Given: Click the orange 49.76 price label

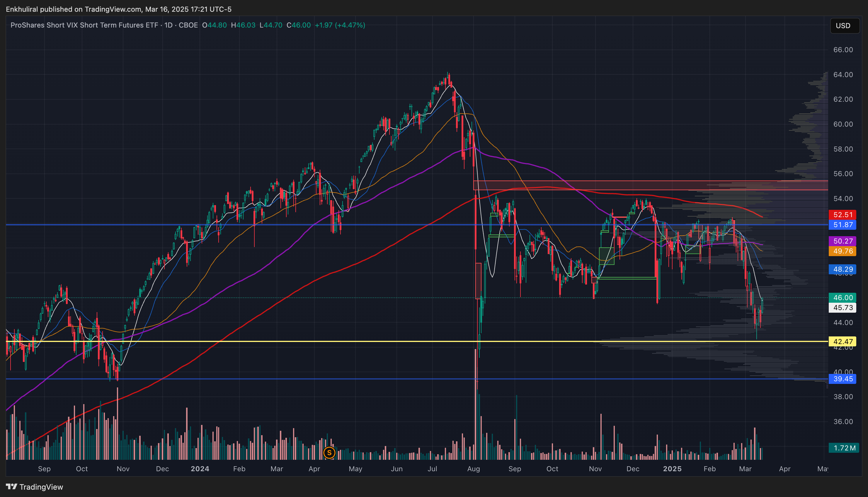Looking at the screenshot, I should [x=843, y=251].
